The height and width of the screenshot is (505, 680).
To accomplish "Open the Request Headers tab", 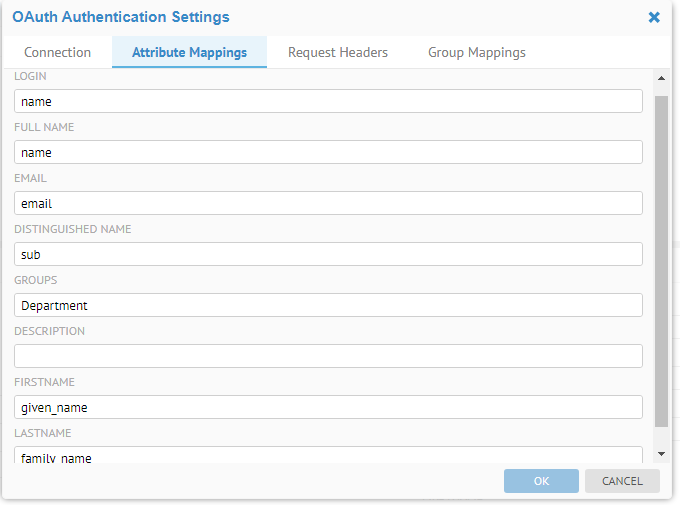I will pyautogui.click(x=338, y=52).
